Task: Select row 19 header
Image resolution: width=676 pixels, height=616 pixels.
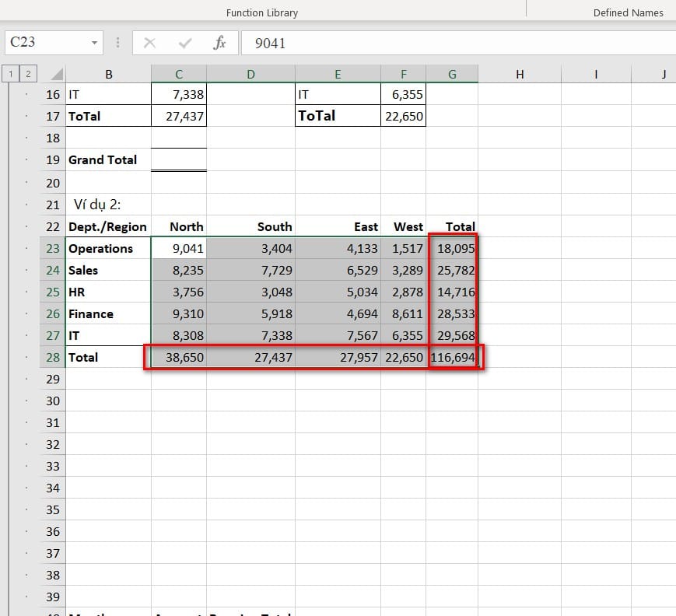Action: pyautogui.click(x=53, y=159)
